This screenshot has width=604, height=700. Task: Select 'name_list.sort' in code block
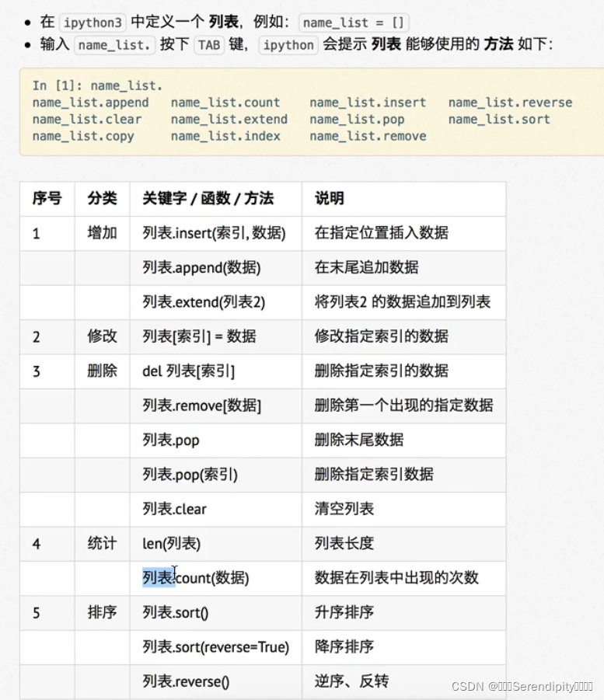point(500,119)
